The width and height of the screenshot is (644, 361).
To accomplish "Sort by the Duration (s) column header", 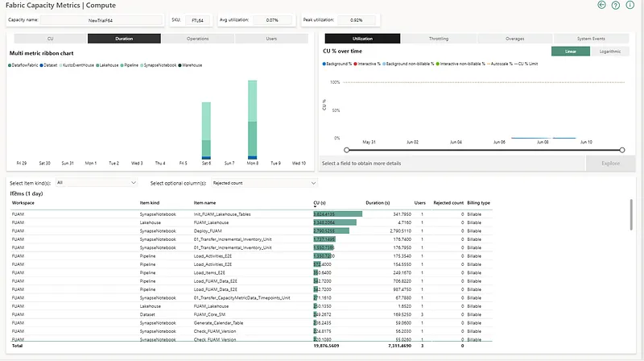I will (x=378, y=203).
